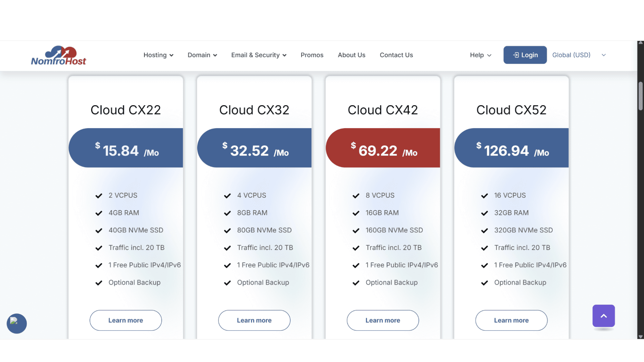644x362 pixels.
Task: Click the 8GB RAM feature text
Action: (252, 213)
